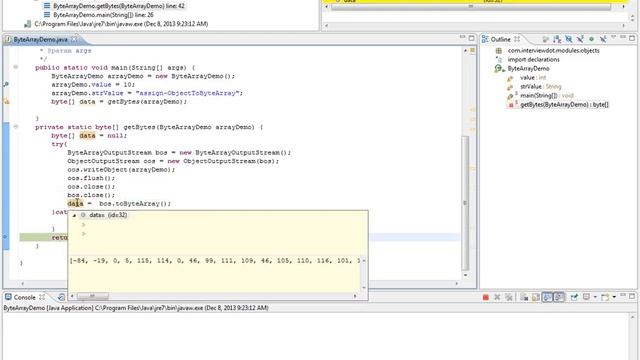The width and height of the screenshot is (640, 360).
Task: Click the editor vertical scrollbar thumb
Action: (x=465, y=203)
